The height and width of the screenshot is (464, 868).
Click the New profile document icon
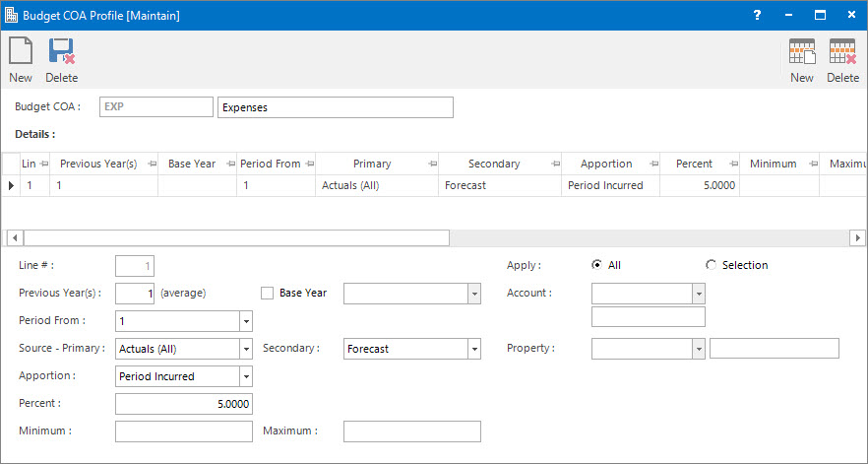21,51
